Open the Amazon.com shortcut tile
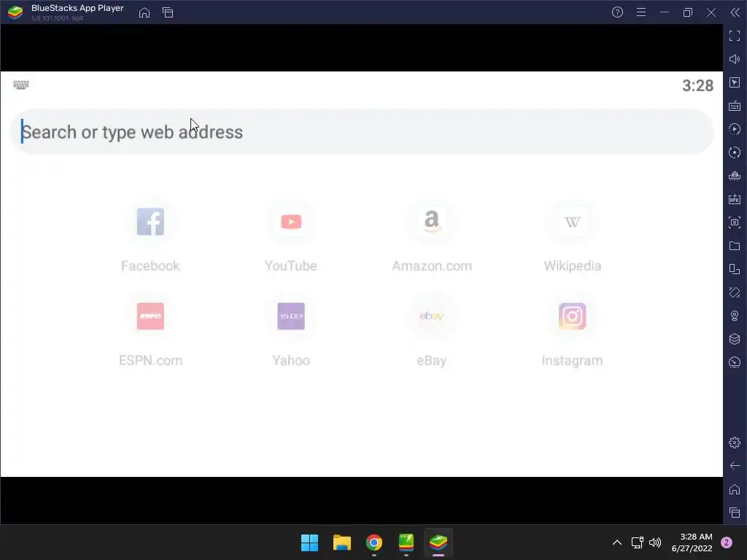The height and width of the screenshot is (560, 747). (x=432, y=237)
